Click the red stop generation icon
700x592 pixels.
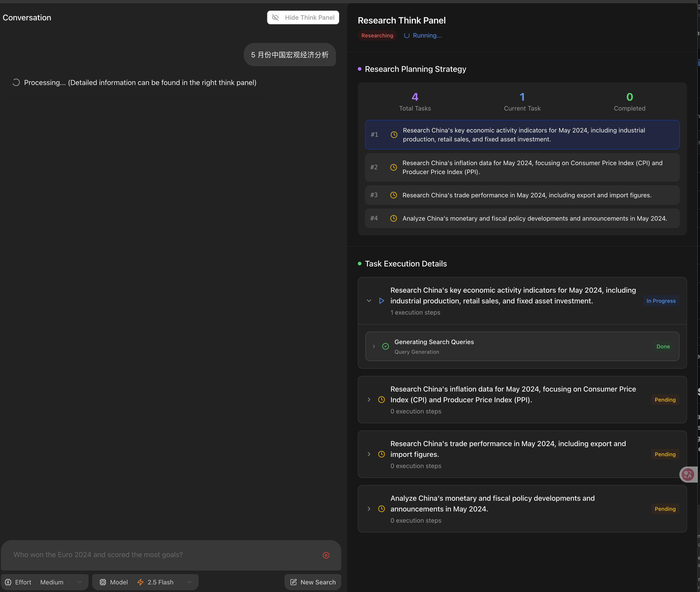(x=326, y=555)
